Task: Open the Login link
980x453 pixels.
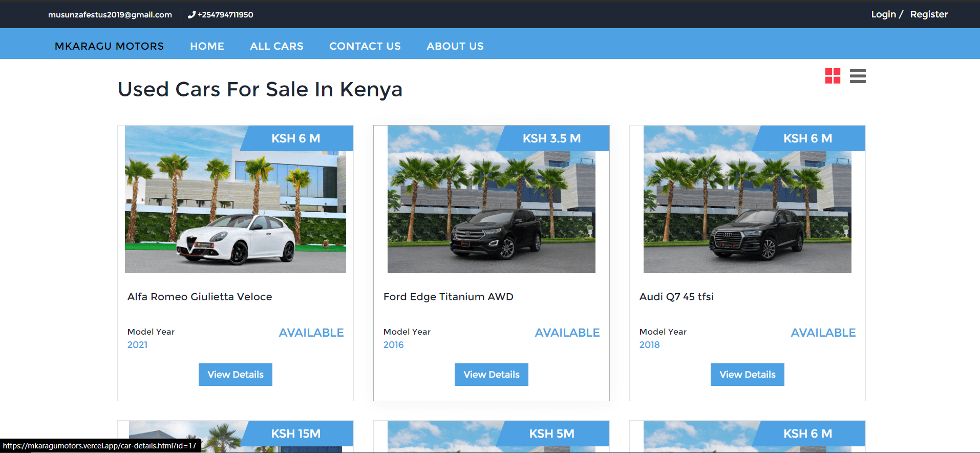Action: click(883, 14)
